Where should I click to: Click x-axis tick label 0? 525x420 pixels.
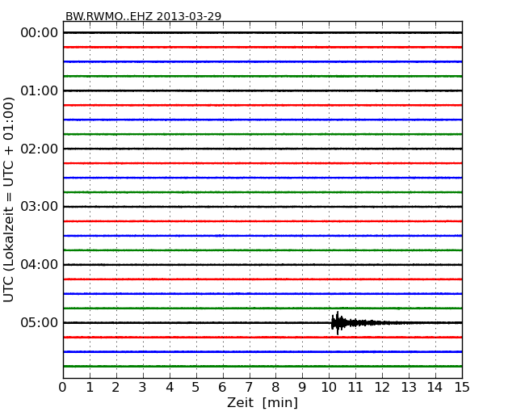[63, 388]
